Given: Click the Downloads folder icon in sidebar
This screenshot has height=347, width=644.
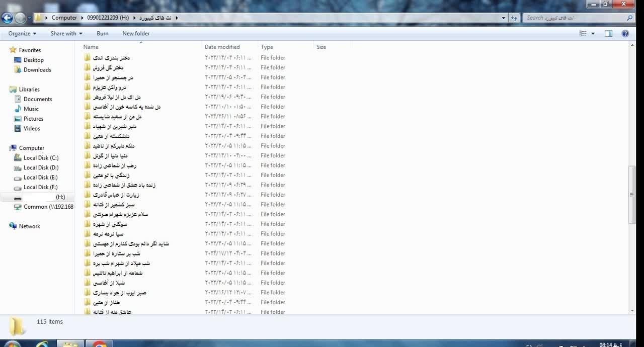Looking at the screenshot, I should click(x=18, y=69).
